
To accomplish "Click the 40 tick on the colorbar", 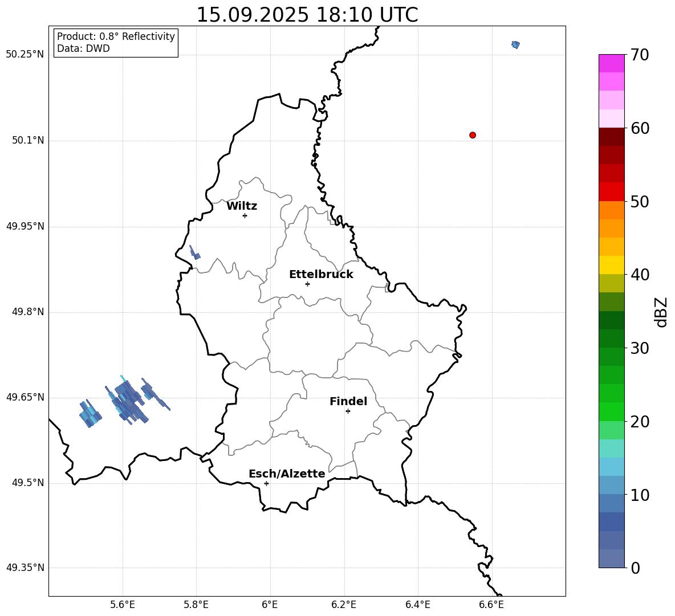I will point(640,275).
